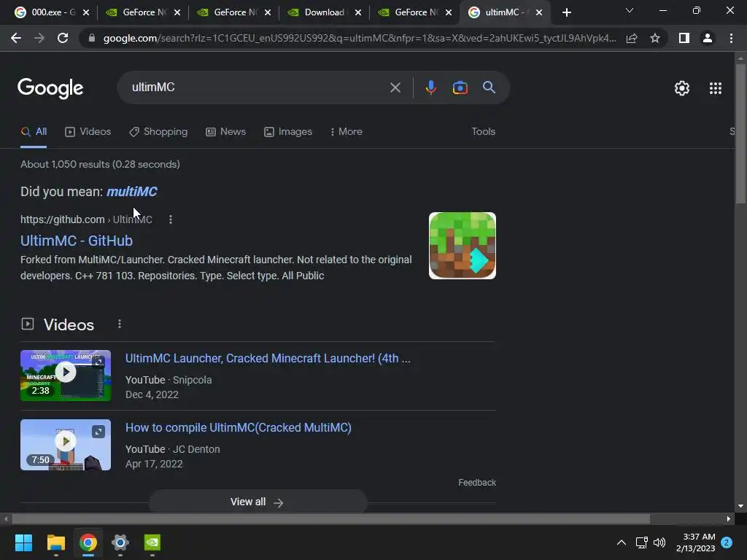Expand the tab search dropdown

pyautogui.click(x=630, y=10)
